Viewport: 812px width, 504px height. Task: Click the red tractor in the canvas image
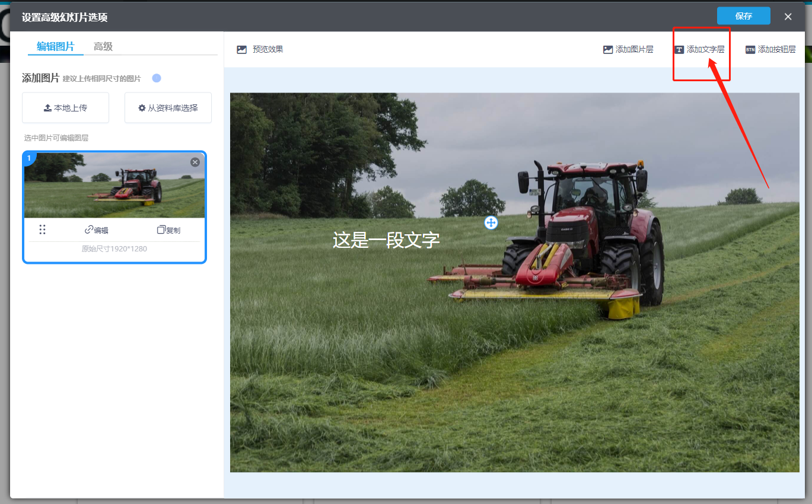click(x=587, y=237)
